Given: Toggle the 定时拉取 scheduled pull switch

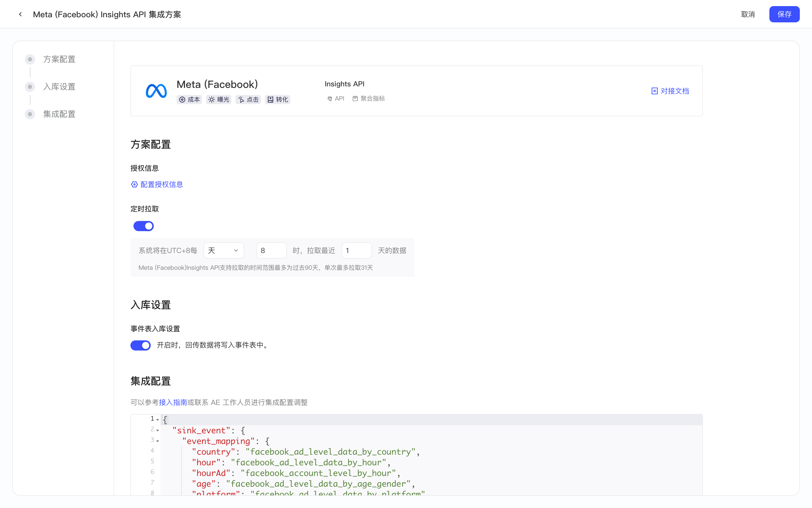Looking at the screenshot, I should 144,226.
